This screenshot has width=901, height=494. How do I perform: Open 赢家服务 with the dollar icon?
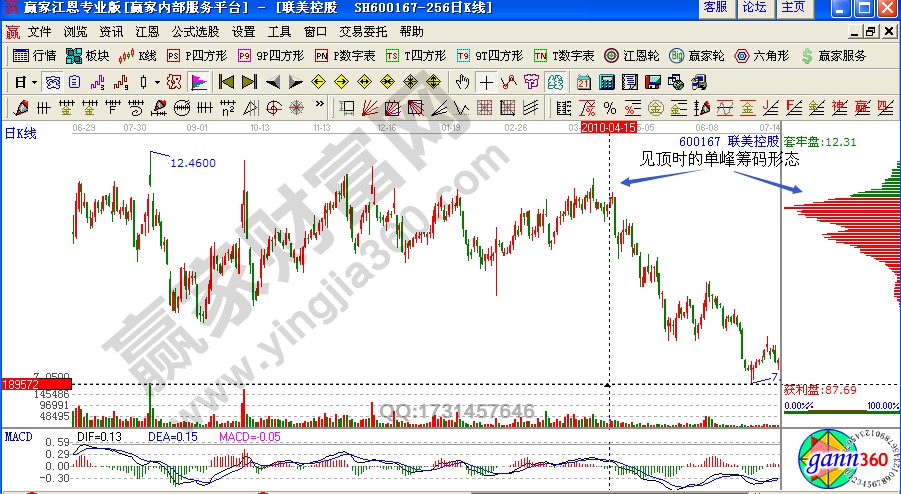coord(833,56)
